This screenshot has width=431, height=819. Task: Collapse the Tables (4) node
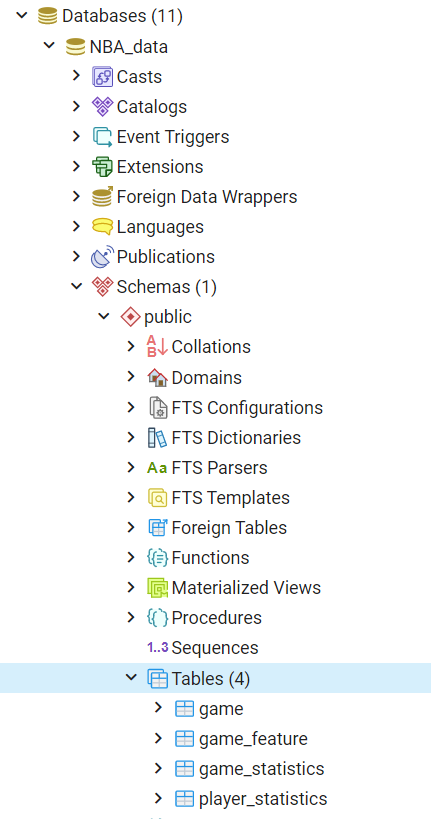click(x=131, y=677)
